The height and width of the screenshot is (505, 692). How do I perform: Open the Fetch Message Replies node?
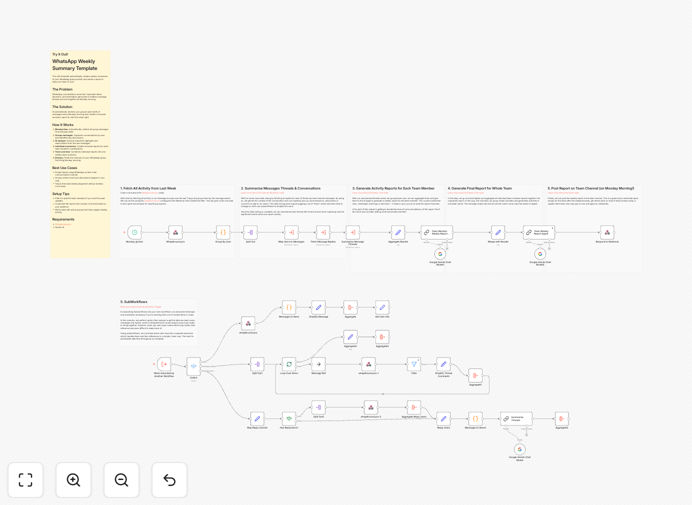[x=323, y=232]
